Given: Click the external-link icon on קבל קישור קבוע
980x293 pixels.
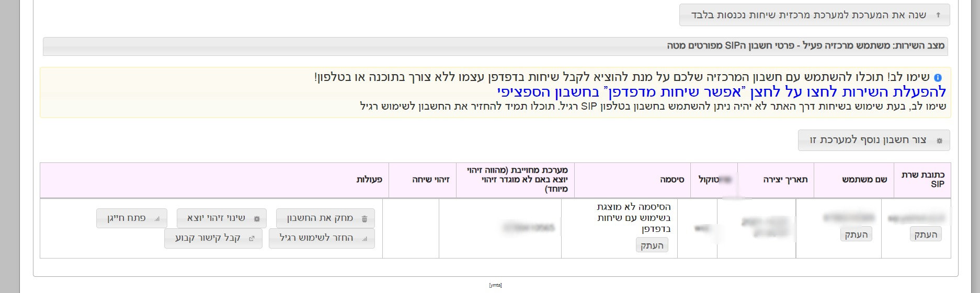Looking at the screenshot, I should click(252, 239).
